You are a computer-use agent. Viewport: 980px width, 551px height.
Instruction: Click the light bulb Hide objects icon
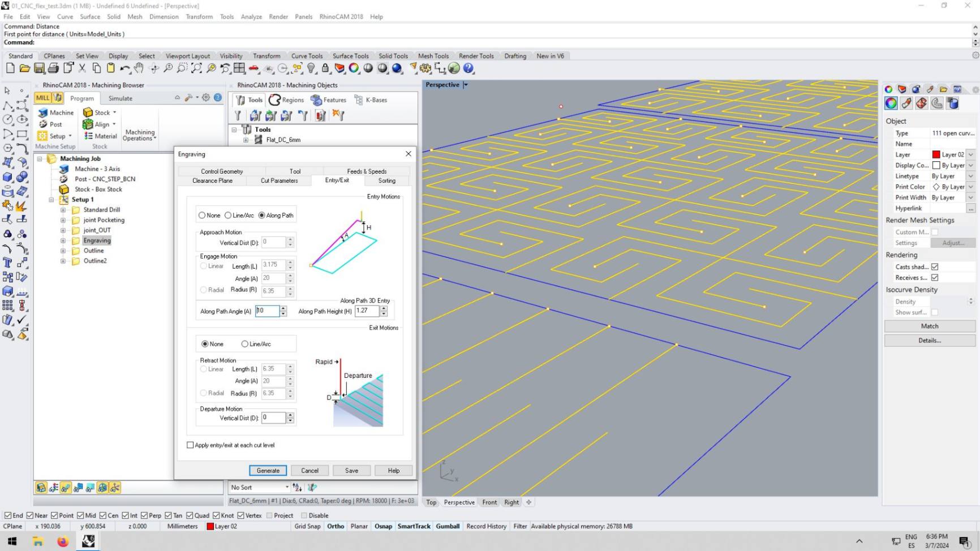point(311,68)
